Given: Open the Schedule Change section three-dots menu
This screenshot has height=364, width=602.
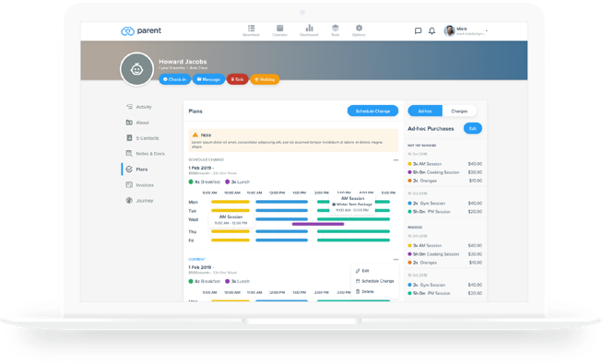Looking at the screenshot, I should pos(395,160).
